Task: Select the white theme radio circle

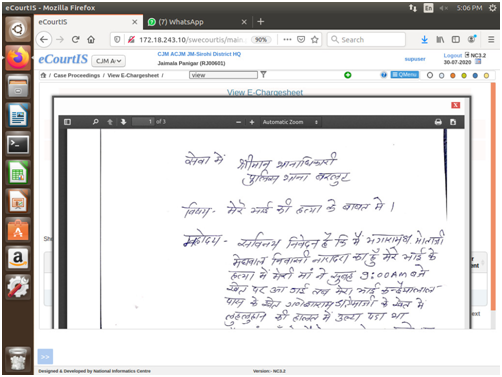Action: tap(430, 75)
